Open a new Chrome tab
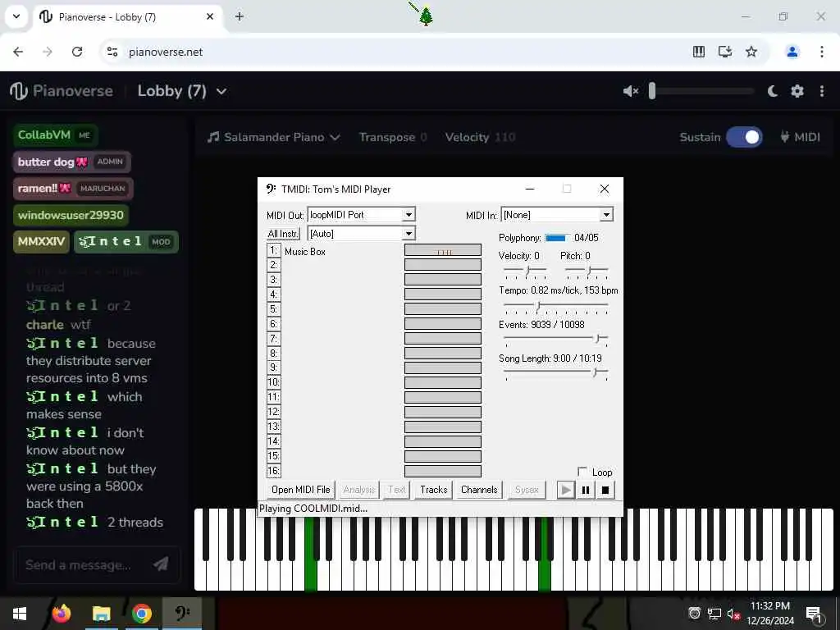Viewport: 840px width, 630px height. click(x=240, y=16)
